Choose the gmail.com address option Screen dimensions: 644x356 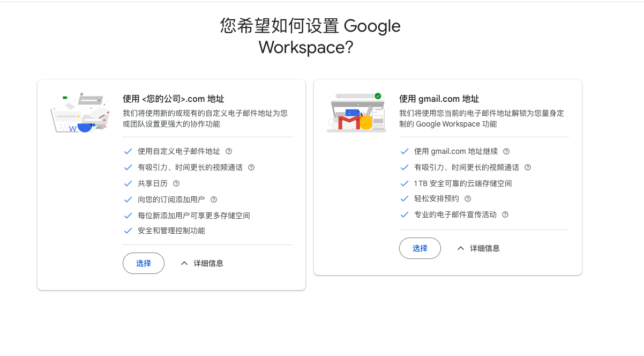pyautogui.click(x=420, y=248)
